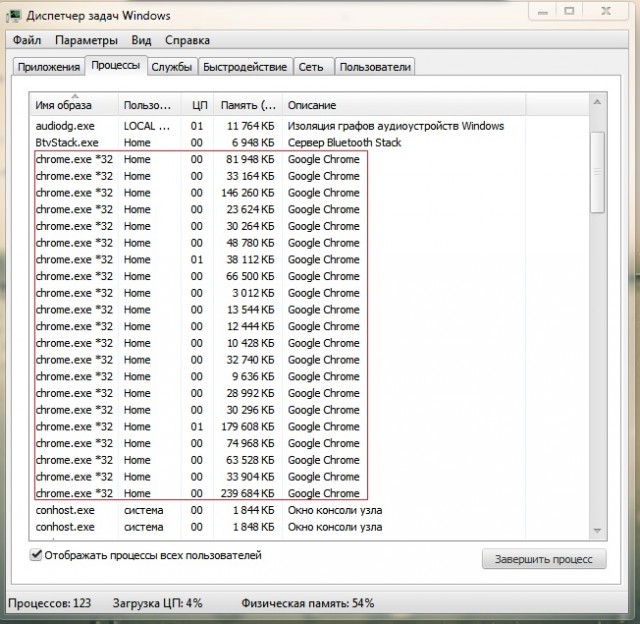The image size is (640, 624).
Task: Switch to the Службы tab
Action: click(171, 67)
